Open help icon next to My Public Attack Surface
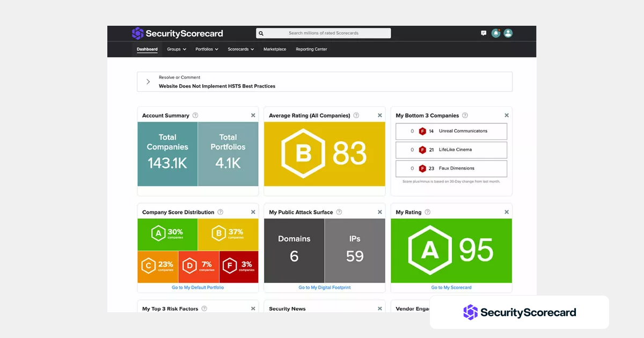The height and width of the screenshot is (338, 644). [x=339, y=212]
